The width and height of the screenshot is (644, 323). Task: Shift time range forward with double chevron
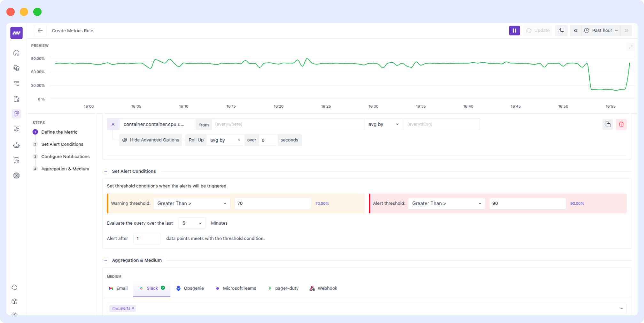click(626, 30)
